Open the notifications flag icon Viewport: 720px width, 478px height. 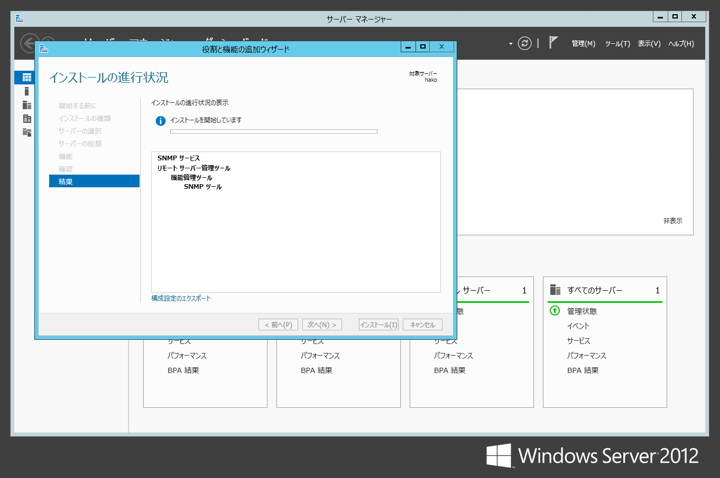(553, 43)
